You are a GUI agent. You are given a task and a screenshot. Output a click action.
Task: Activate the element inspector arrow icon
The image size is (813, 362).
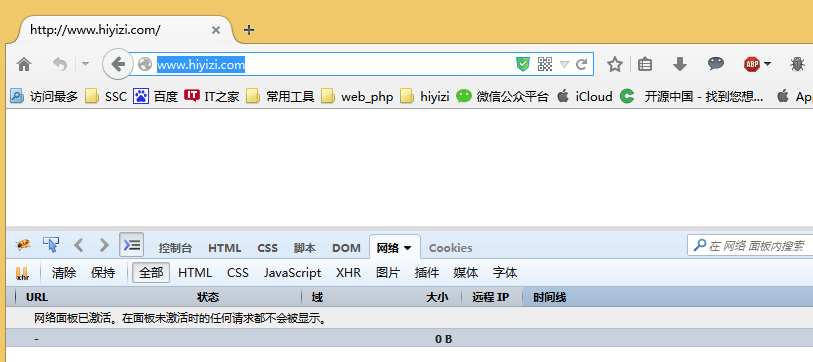51,244
